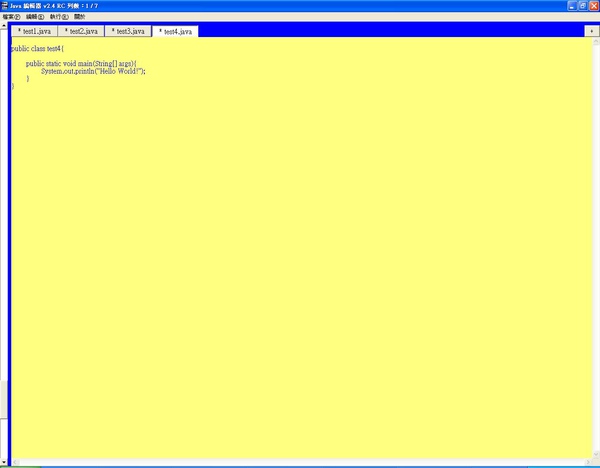Switch to the test1.java tab
The image size is (600, 468).
[34, 31]
